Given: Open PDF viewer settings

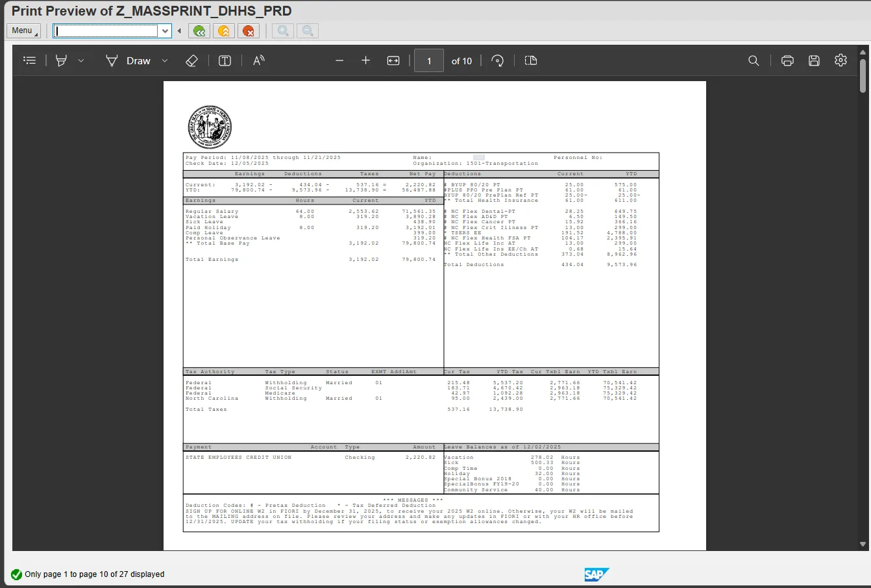Looking at the screenshot, I should tap(841, 60).
